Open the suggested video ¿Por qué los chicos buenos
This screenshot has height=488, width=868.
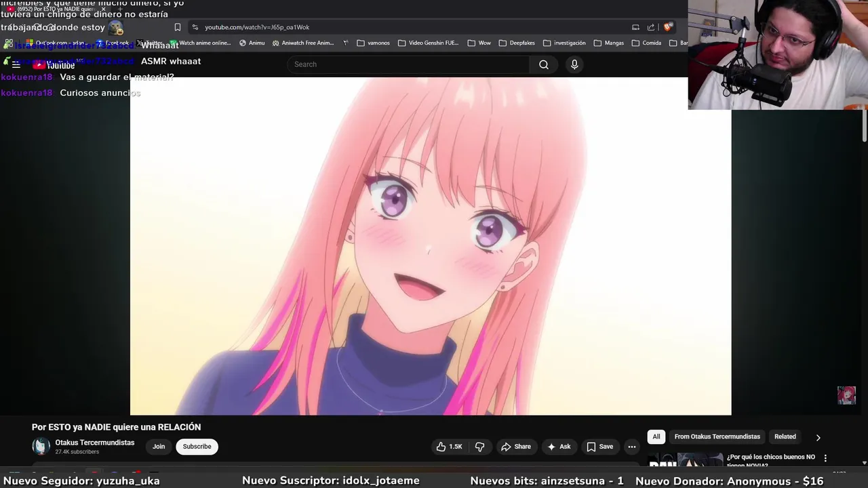pyautogui.click(x=771, y=460)
